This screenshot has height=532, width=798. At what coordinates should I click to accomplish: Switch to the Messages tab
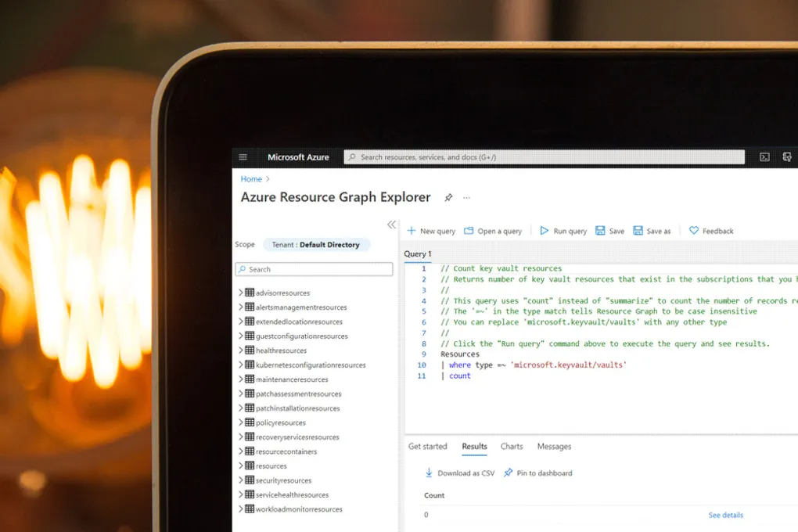point(554,447)
